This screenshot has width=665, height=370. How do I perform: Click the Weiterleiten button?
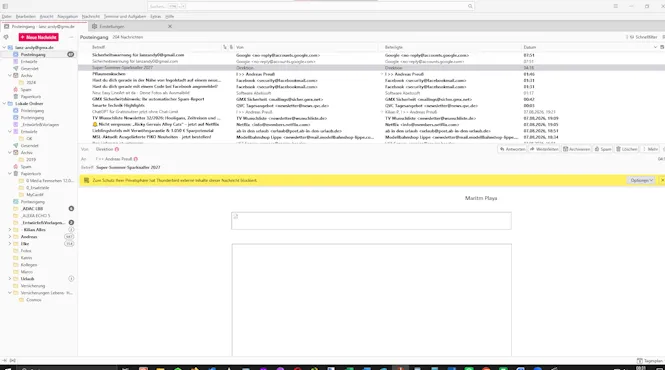pos(544,149)
